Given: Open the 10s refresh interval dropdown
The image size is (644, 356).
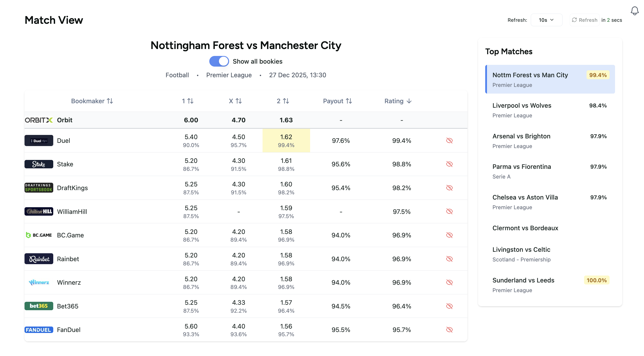Looking at the screenshot, I should pyautogui.click(x=546, y=20).
